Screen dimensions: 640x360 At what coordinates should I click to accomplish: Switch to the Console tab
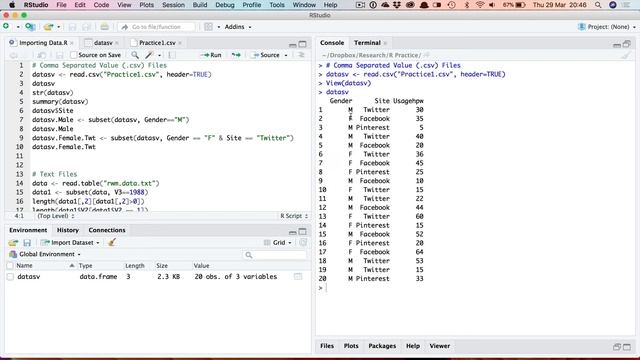pyautogui.click(x=332, y=43)
